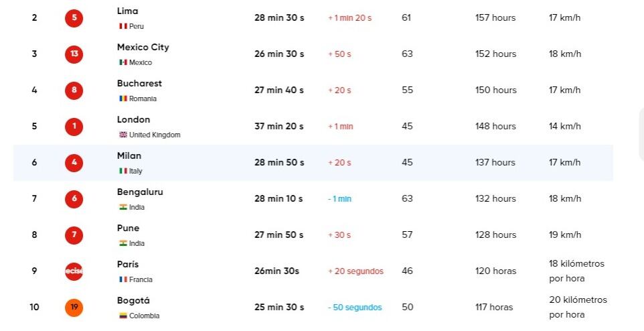This screenshot has height=331, width=644.
Task: Click Lima's 157 hours value
Action: (495, 17)
